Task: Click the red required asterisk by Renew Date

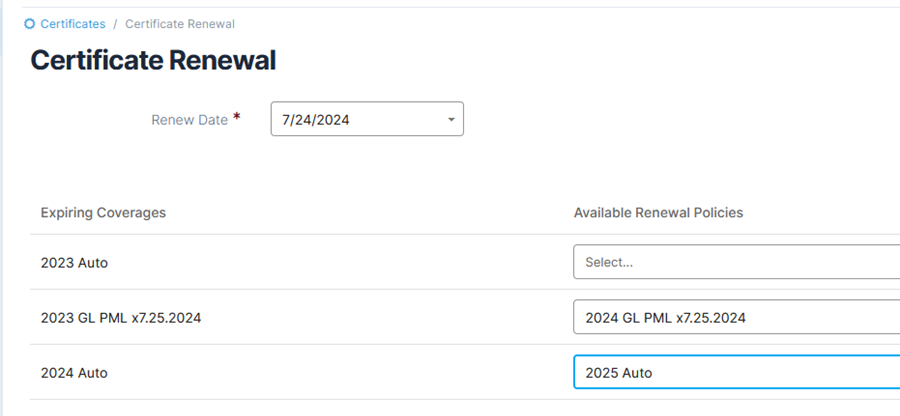Action: tap(237, 118)
